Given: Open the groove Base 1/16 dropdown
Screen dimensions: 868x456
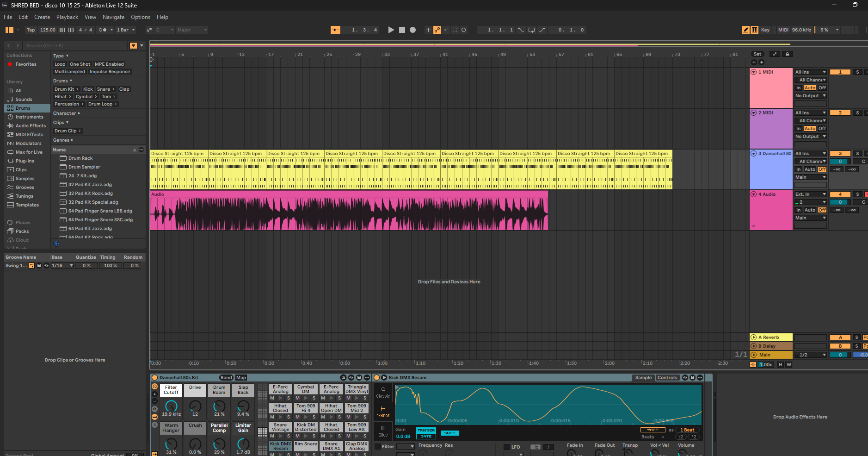Looking at the screenshot, I should click(x=62, y=266).
